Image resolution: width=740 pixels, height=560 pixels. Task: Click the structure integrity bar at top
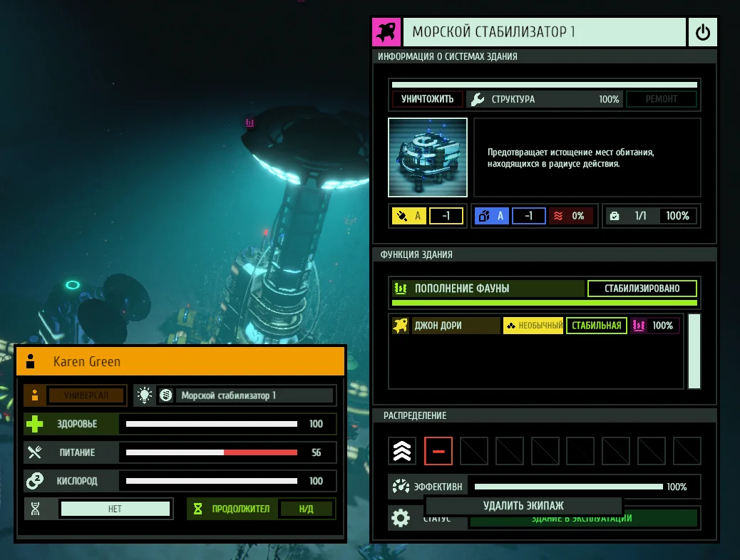tap(545, 85)
